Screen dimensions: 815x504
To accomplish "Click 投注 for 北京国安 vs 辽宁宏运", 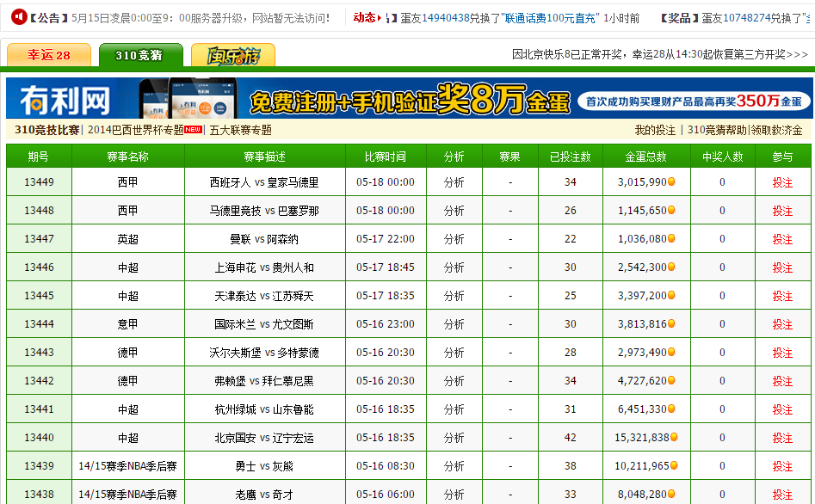I will click(782, 438).
